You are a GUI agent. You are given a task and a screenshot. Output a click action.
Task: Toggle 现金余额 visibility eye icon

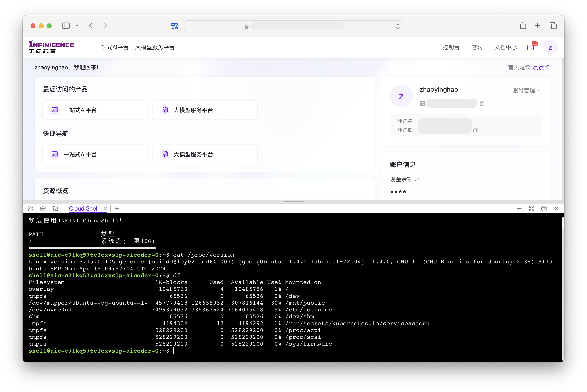[x=418, y=179]
